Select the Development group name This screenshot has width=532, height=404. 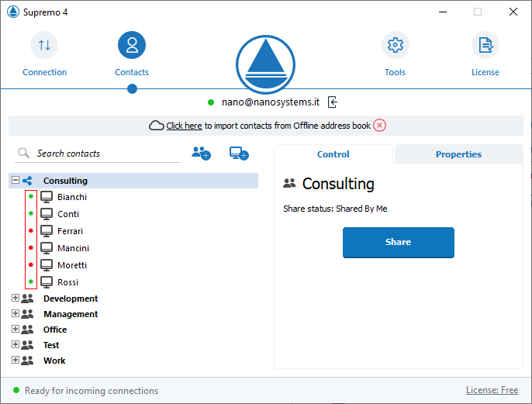[71, 299]
